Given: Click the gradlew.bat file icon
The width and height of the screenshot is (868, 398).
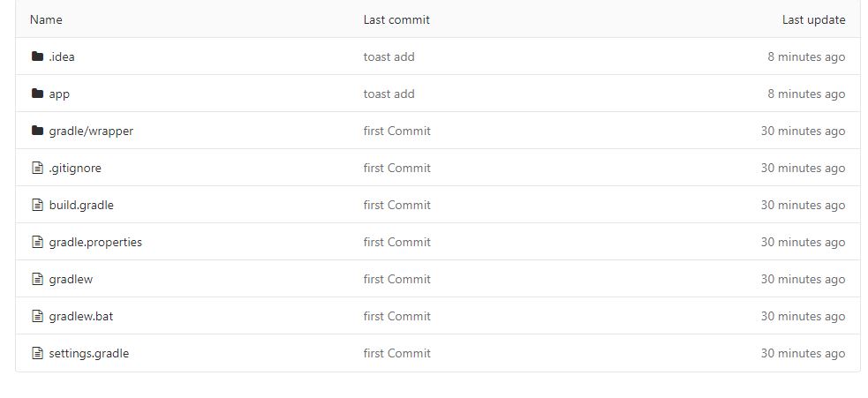Looking at the screenshot, I should [x=37, y=316].
